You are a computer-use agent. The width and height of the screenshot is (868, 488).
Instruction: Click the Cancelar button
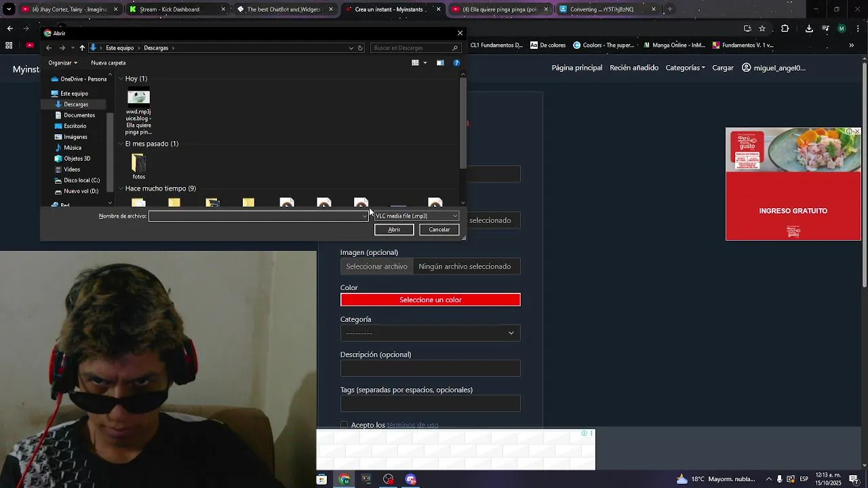(439, 230)
